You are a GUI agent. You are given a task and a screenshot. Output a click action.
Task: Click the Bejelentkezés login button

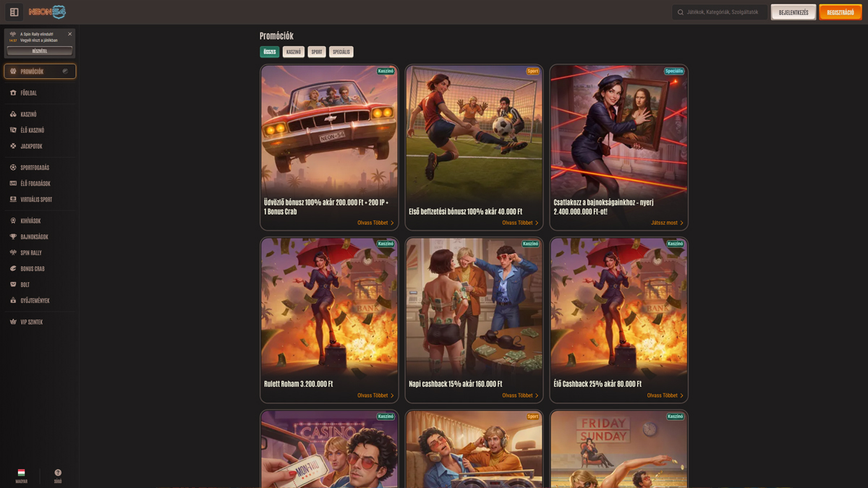(x=793, y=12)
